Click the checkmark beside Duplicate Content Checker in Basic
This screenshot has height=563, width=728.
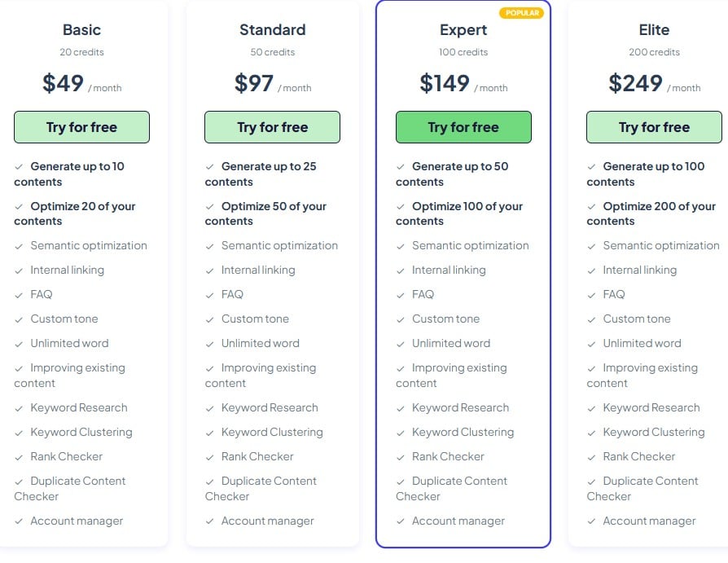18,481
